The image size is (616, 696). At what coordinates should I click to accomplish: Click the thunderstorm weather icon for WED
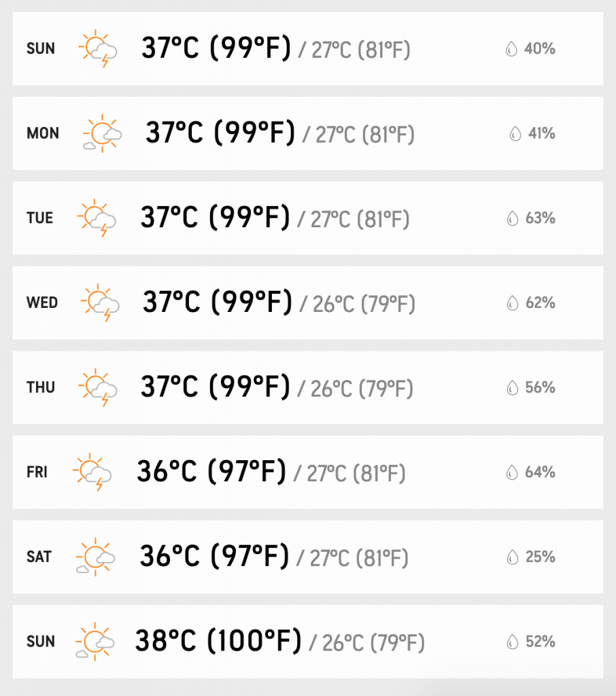pyautogui.click(x=100, y=302)
